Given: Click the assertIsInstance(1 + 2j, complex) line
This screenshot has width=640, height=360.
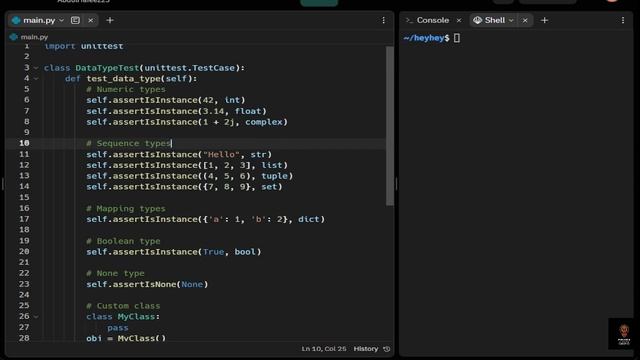Looking at the screenshot, I should [x=187, y=122].
